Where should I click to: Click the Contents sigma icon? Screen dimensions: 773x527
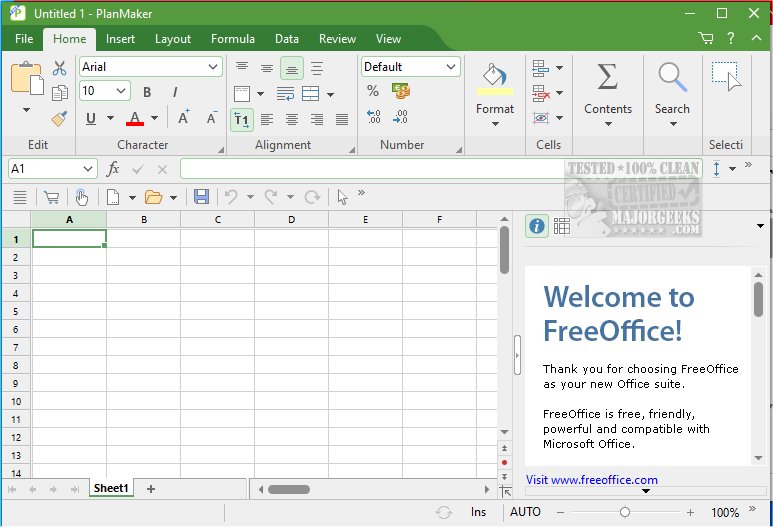pos(607,76)
